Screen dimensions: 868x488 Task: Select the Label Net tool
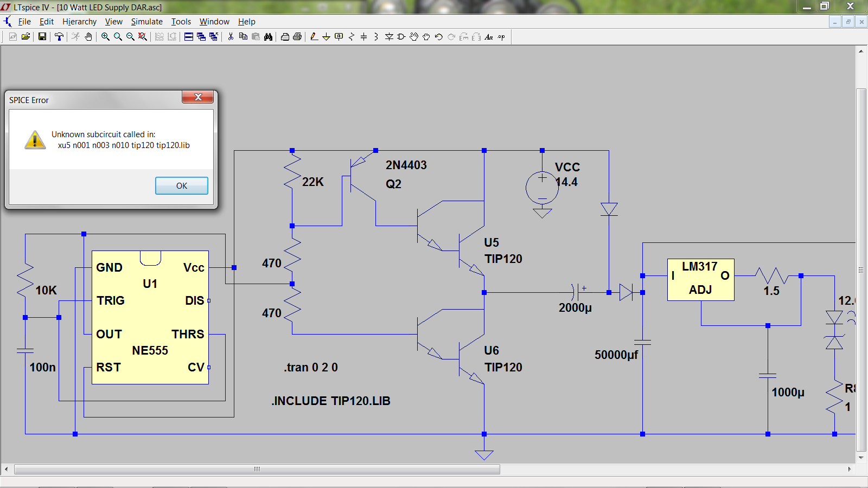coord(339,37)
